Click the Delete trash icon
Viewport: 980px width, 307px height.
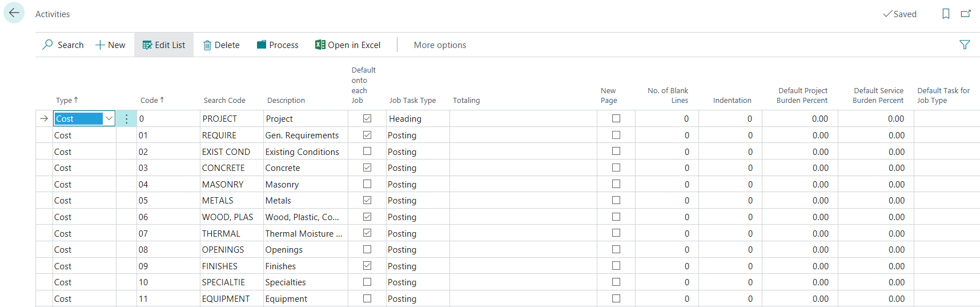207,45
